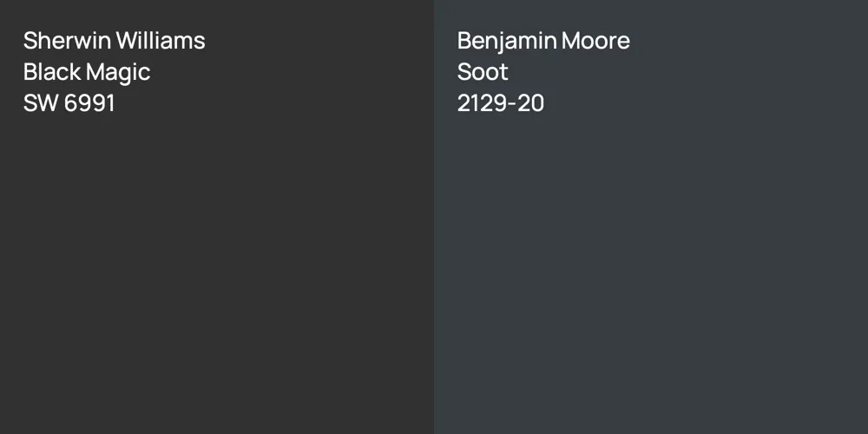Viewport: 868px width, 434px height.
Task: Click the SW prefix of the paint code
Action: click(40, 103)
